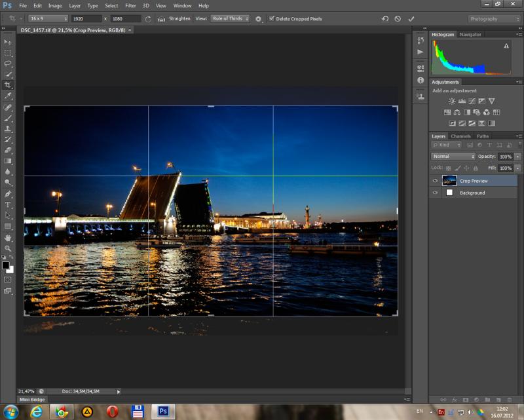
Task: Select the Pen tool
Action: 8,194
